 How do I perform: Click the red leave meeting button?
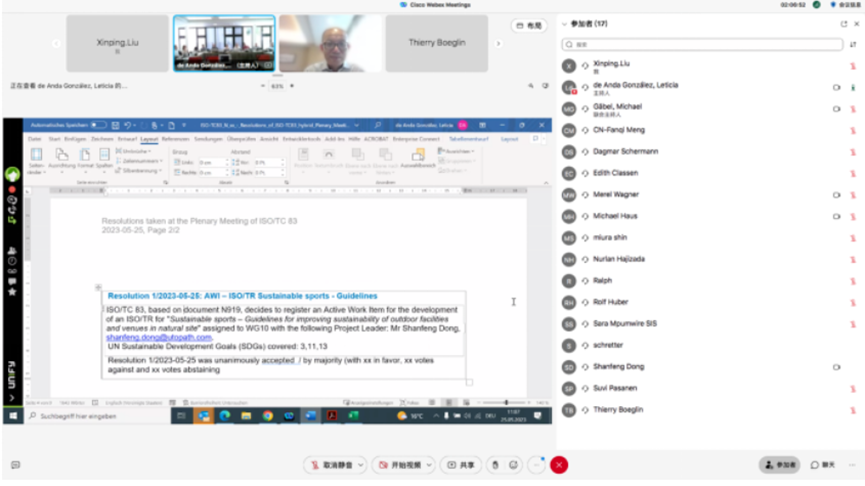click(559, 465)
